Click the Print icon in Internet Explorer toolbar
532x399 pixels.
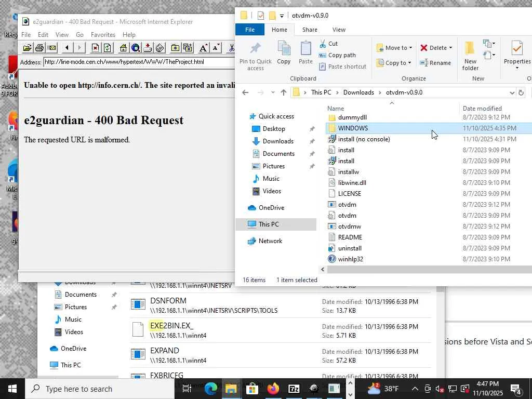(x=39, y=48)
